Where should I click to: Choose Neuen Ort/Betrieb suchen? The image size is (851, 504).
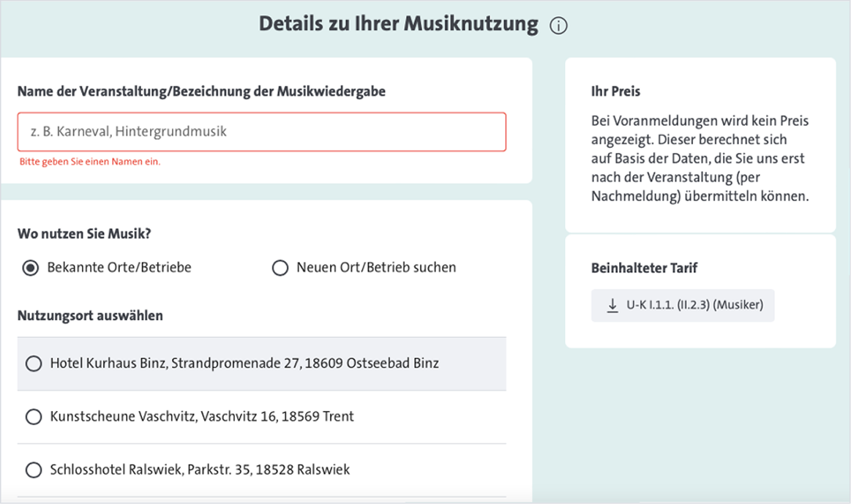pyautogui.click(x=280, y=268)
